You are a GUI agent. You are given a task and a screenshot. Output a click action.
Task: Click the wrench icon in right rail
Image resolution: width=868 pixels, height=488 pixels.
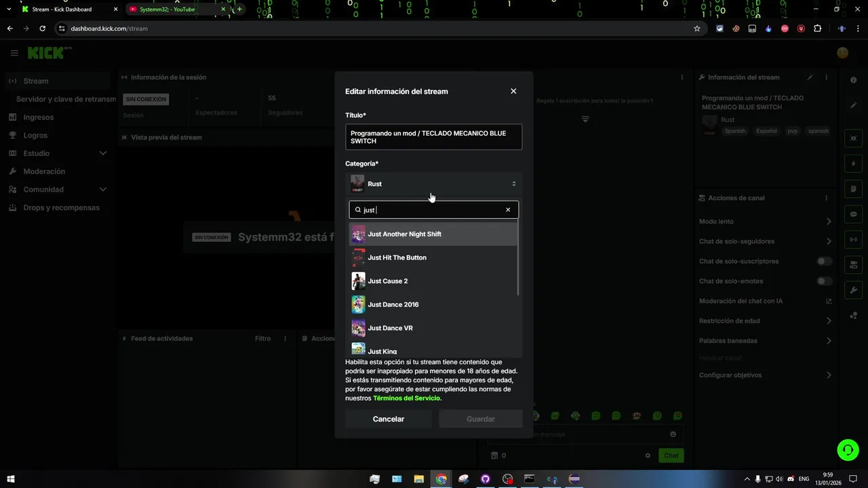853,290
